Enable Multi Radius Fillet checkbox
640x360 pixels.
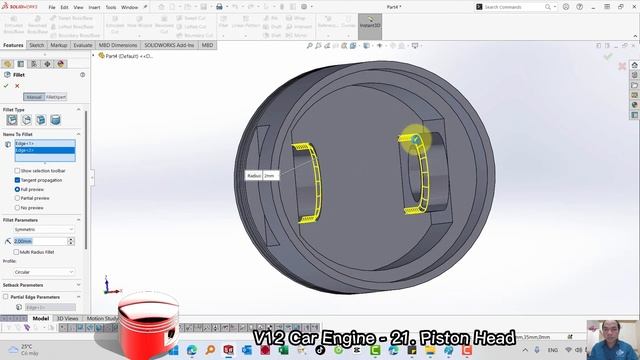click(16, 252)
